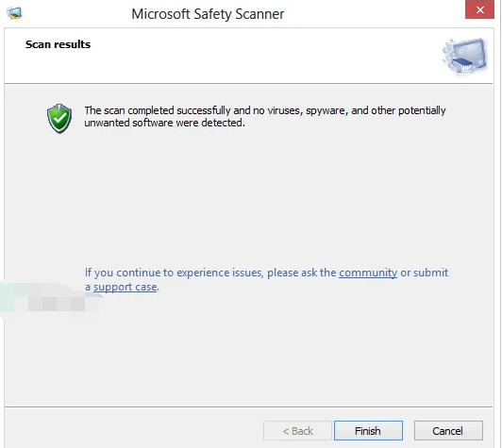Click the greyed-out Back button
Screen dimensions: 502x448
tap(297, 431)
